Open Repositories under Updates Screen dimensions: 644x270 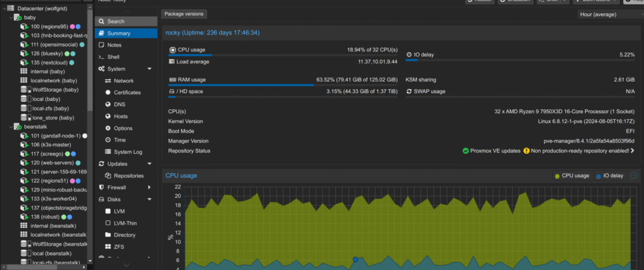pyautogui.click(x=128, y=176)
